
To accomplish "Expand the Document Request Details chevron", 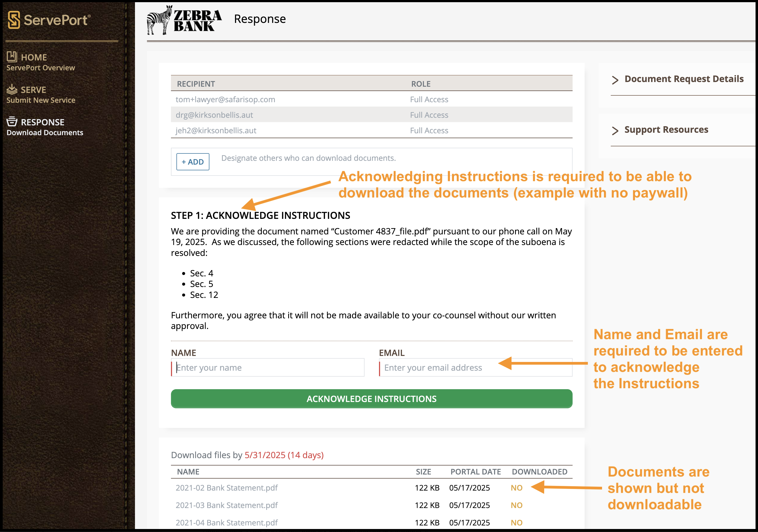I will (615, 80).
